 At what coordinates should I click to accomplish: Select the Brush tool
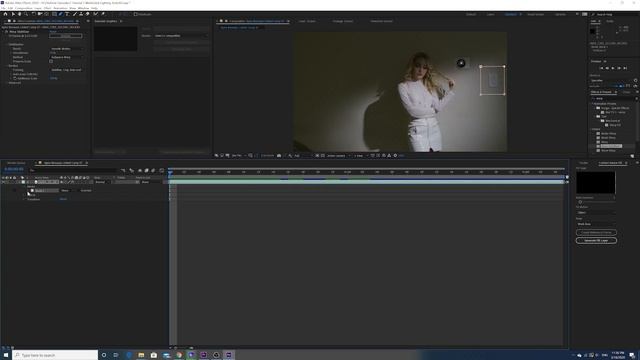[x=75, y=14]
